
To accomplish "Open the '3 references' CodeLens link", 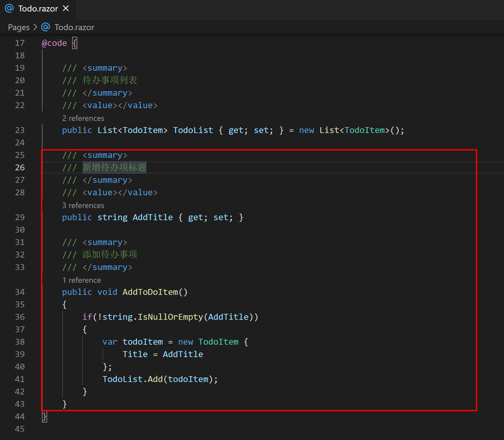I will click(x=83, y=205).
